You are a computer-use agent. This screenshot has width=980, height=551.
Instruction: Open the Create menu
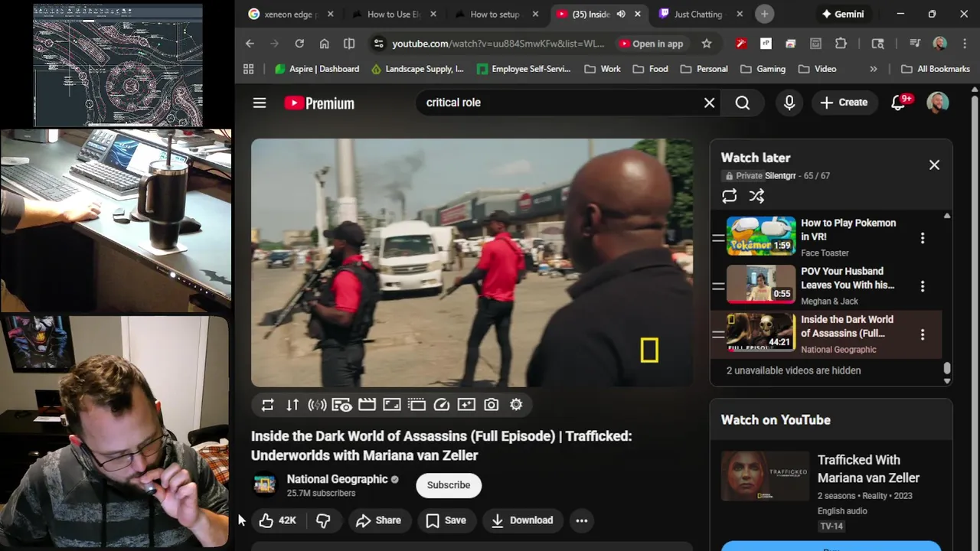(x=844, y=103)
